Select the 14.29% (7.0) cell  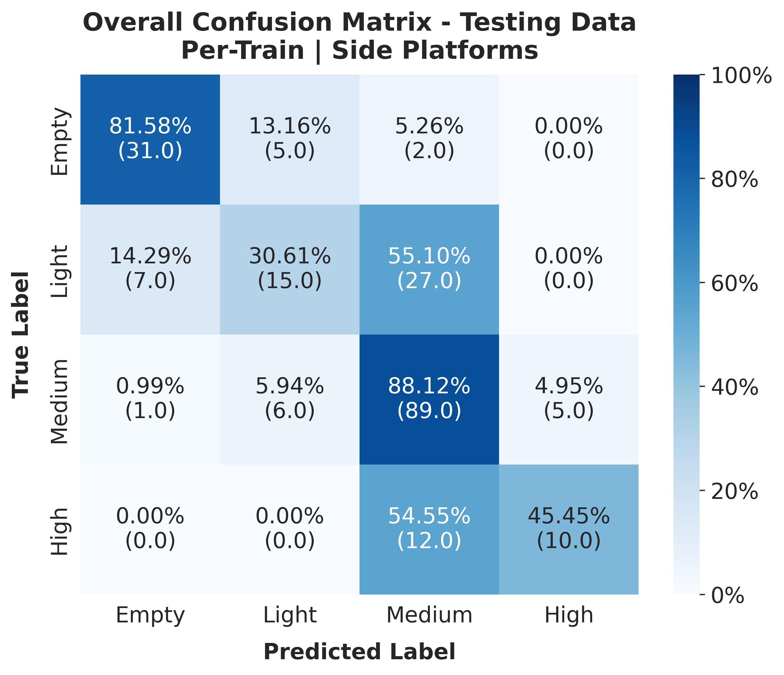(x=150, y=269)
